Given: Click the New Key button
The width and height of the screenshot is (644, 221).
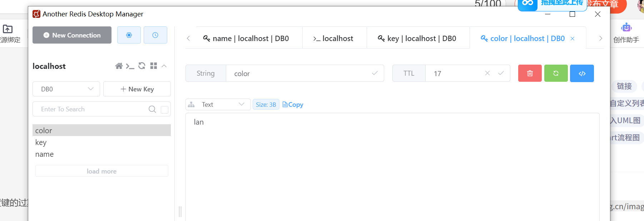Looking at the screenshot, I should tap(137, 89).
